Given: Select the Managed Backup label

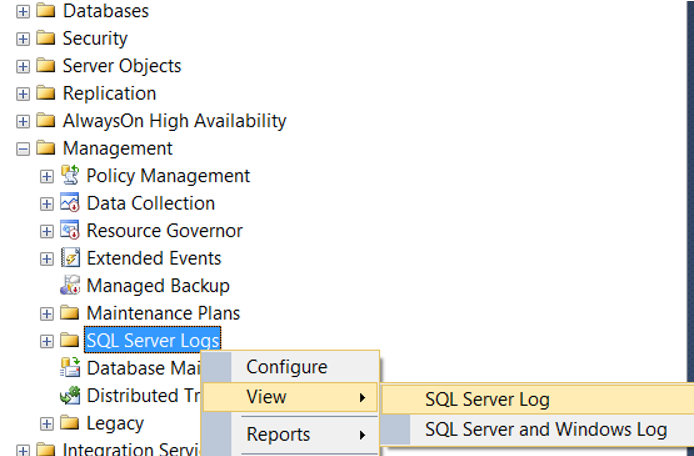Looking at the screenshot, I should pos(158,286).
